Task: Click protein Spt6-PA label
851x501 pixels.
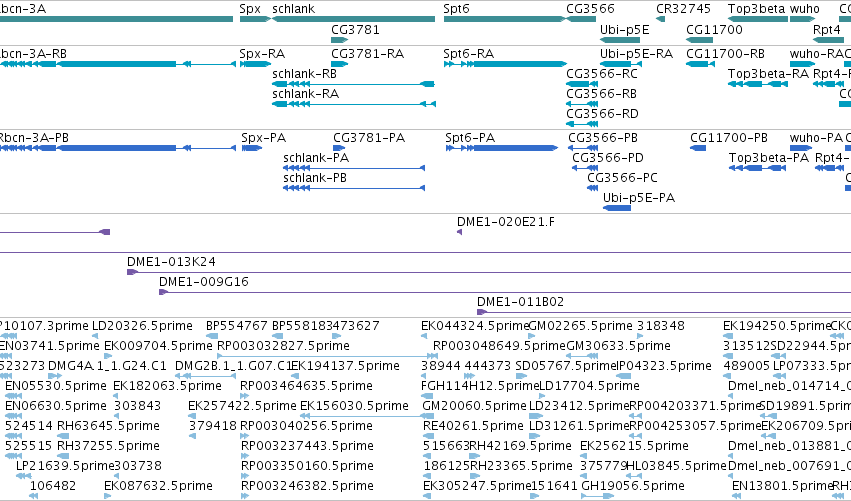Action: tap(470, 138)
